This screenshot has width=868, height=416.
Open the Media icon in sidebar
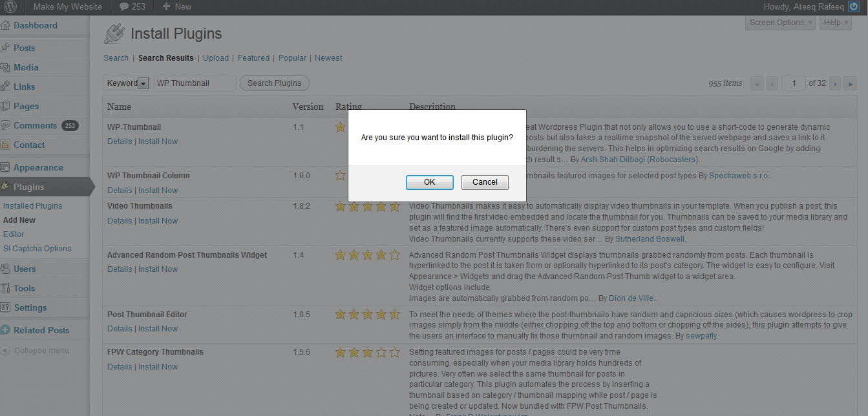pos(6,67)
